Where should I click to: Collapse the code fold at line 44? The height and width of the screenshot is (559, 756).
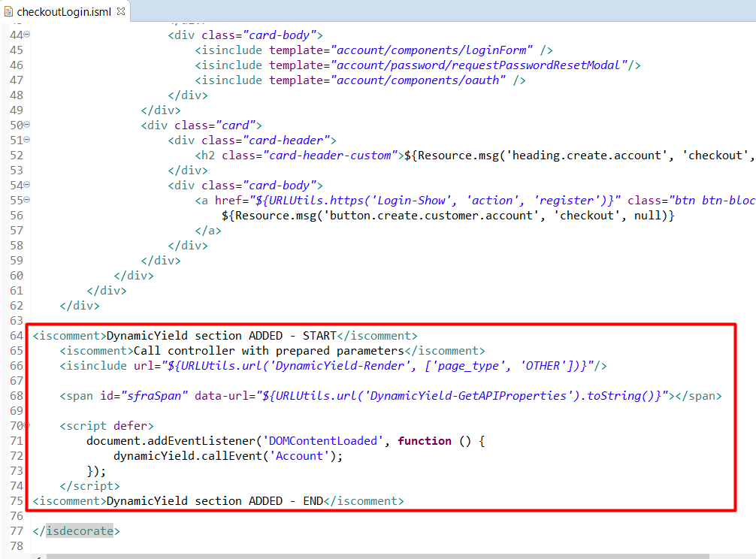27,35
